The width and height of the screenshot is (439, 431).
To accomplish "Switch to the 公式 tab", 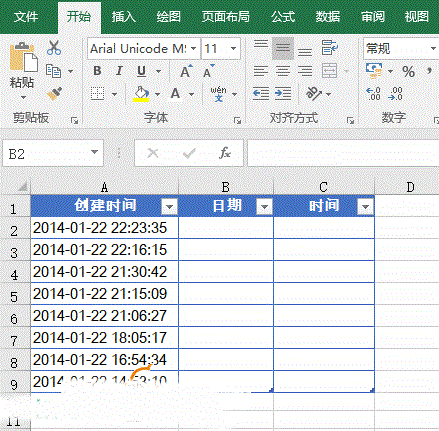I will pyautogui.click(x=283, y=17).
